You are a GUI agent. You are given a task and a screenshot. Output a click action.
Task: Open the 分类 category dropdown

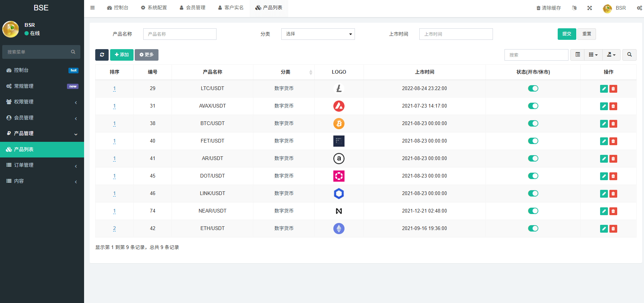(x=318, y=34)
